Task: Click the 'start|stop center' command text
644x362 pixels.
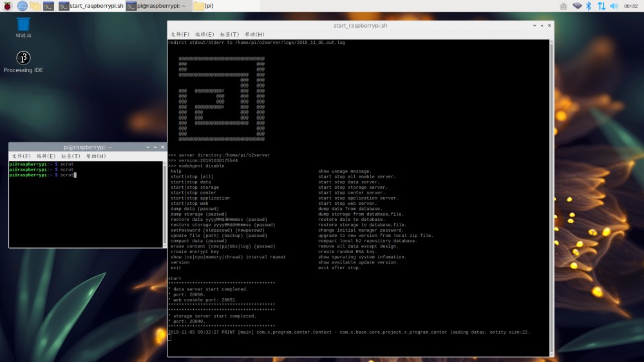Action: 193,193
